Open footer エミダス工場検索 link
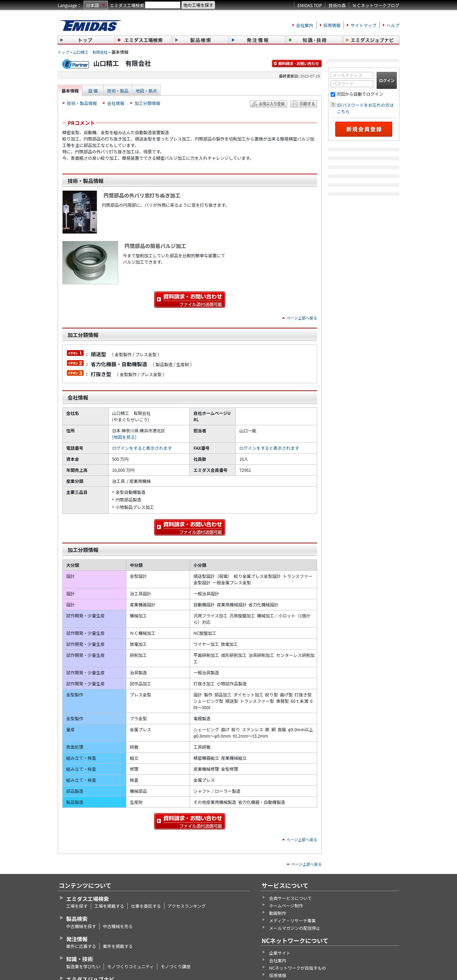 (x=88, y=899)
